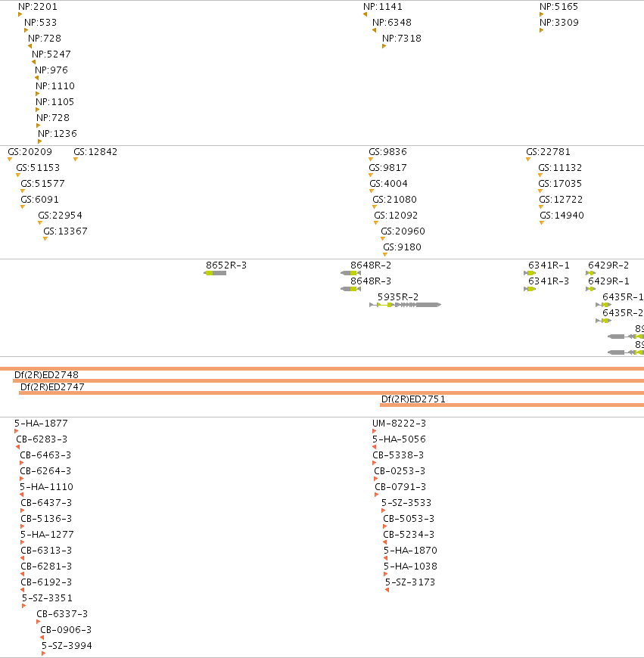Click the 5-SZ-3994 red triangle

(44, 653)
